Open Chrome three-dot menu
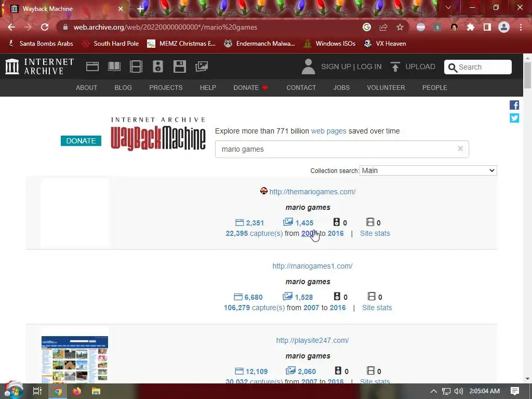The height and width of the screenshot is (399, 532). pyautogui.click(x=521, y=27)
